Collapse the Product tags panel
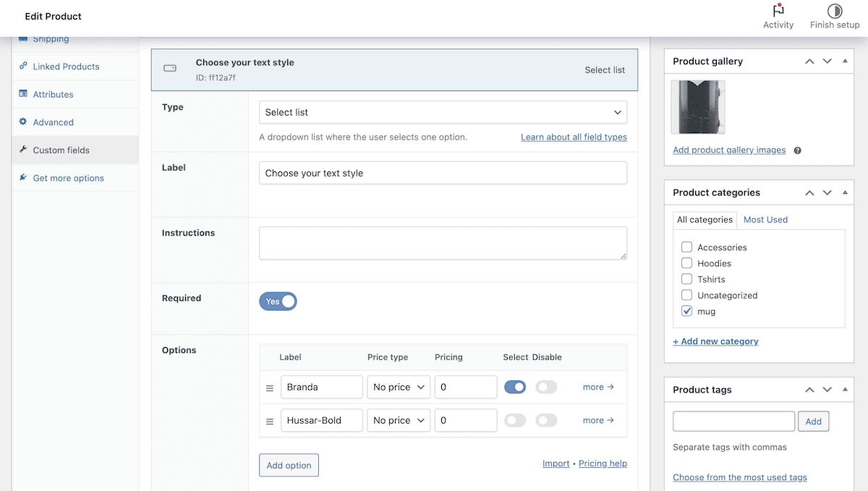The image size is (868, 491). (x=845, y=390)
